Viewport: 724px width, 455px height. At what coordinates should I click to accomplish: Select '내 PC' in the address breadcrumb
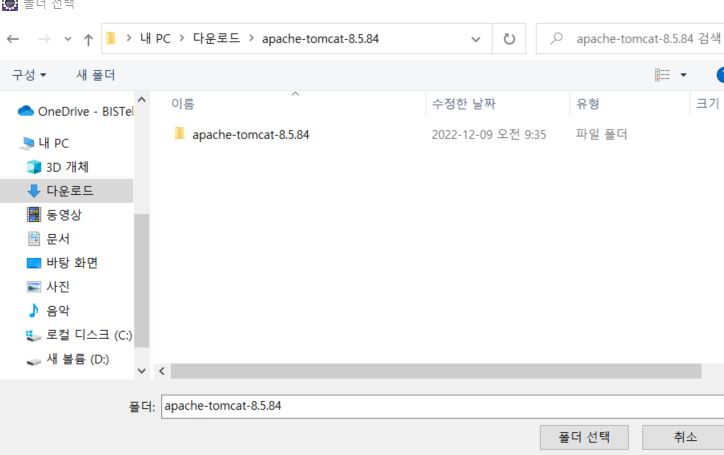(x=155, y=38)
